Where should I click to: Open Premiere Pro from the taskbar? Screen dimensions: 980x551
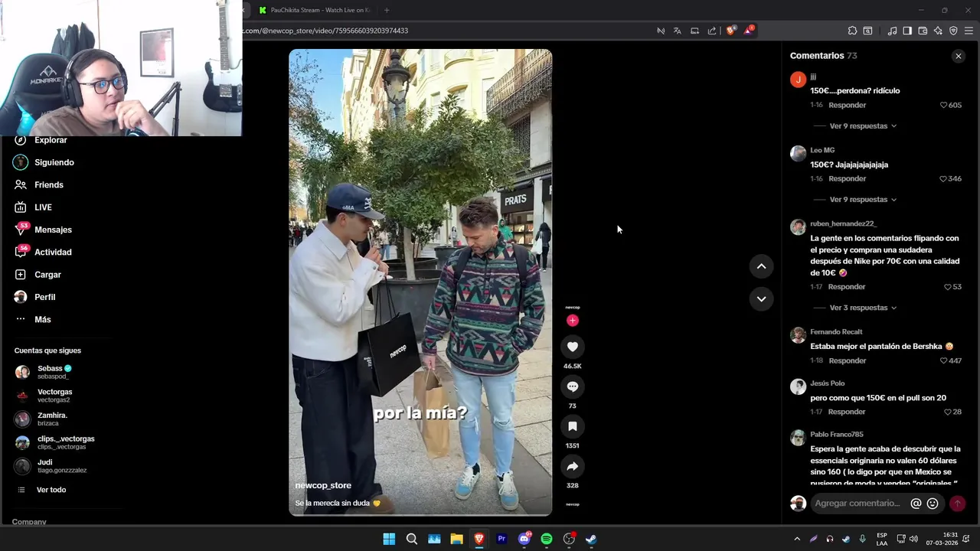tap(501, 539)
